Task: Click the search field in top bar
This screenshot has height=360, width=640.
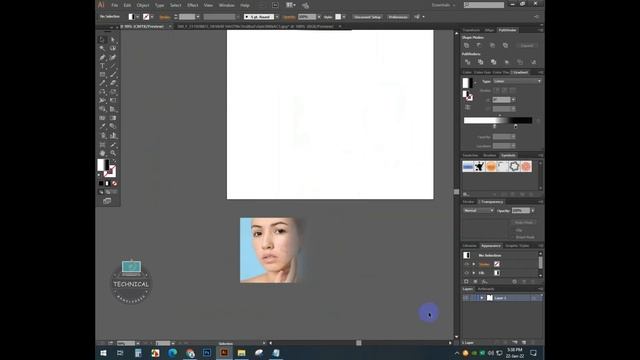Action: point(484,5)
